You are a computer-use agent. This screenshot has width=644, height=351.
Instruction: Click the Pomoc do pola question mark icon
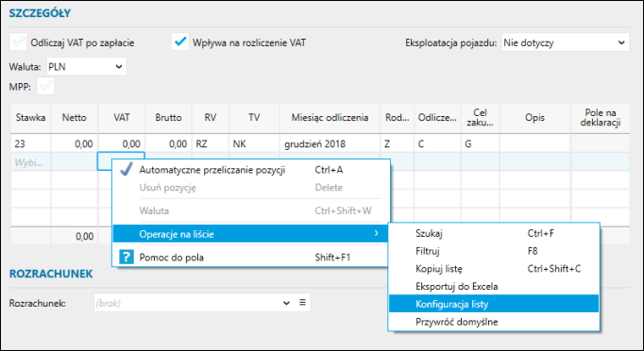(127, 258)
